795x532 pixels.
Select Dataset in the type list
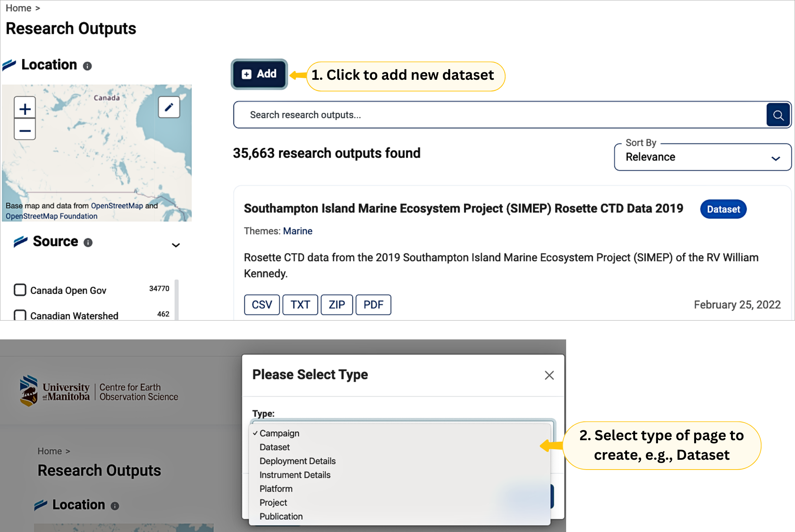pos(274,447)
